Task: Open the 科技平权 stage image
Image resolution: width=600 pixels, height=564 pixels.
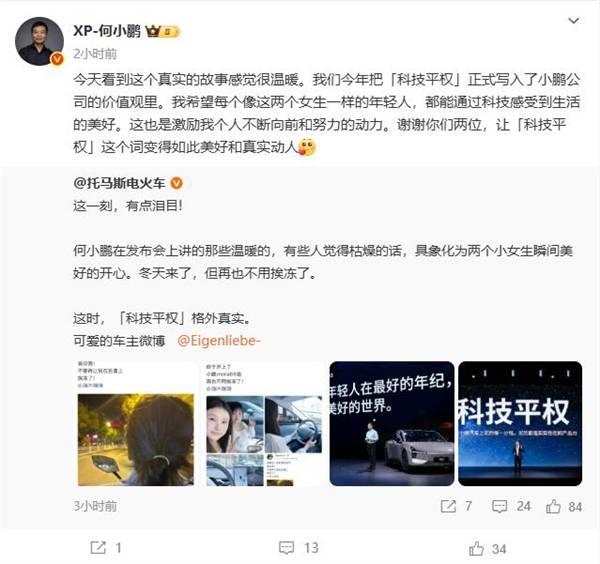Action: click(x=520, y=424)
